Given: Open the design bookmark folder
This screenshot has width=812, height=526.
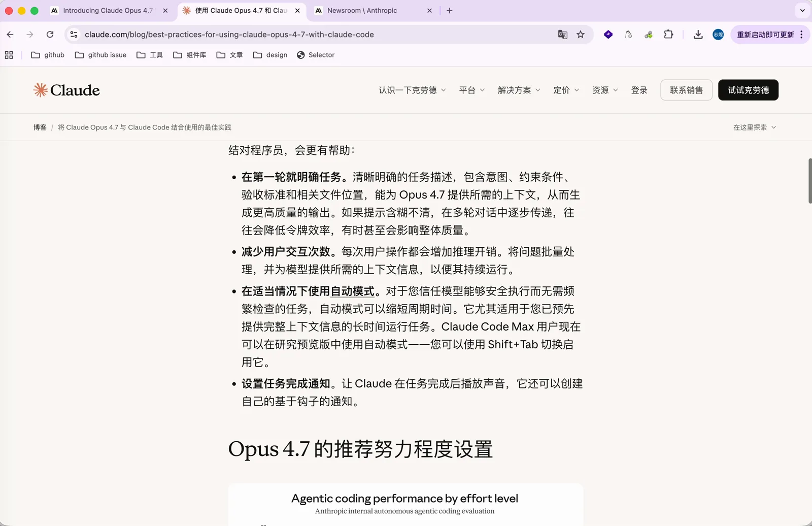Looking at the screenshot, I should tap(270, 55).
